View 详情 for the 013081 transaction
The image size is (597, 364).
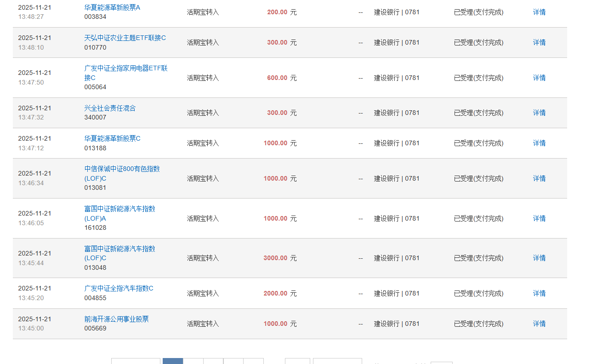[x=539, y=178]
